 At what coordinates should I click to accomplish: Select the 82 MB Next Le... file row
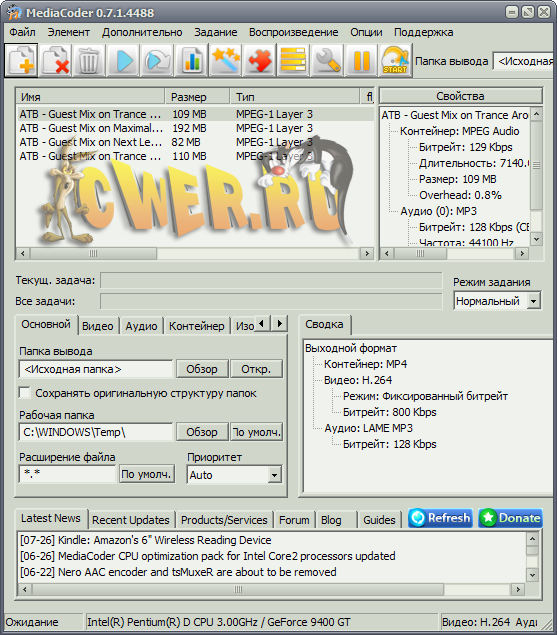[x=195, y=142]
